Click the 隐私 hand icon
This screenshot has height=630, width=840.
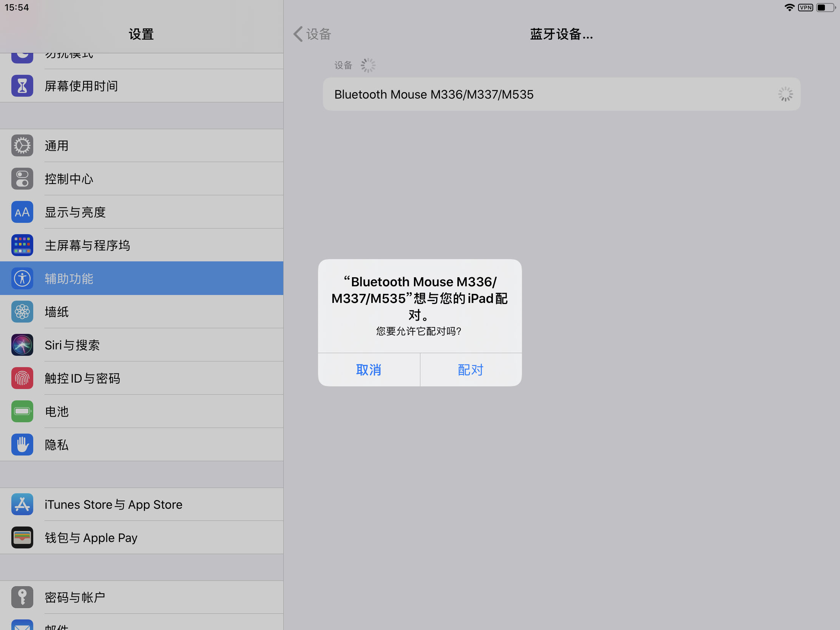click(x=22, y=444)
